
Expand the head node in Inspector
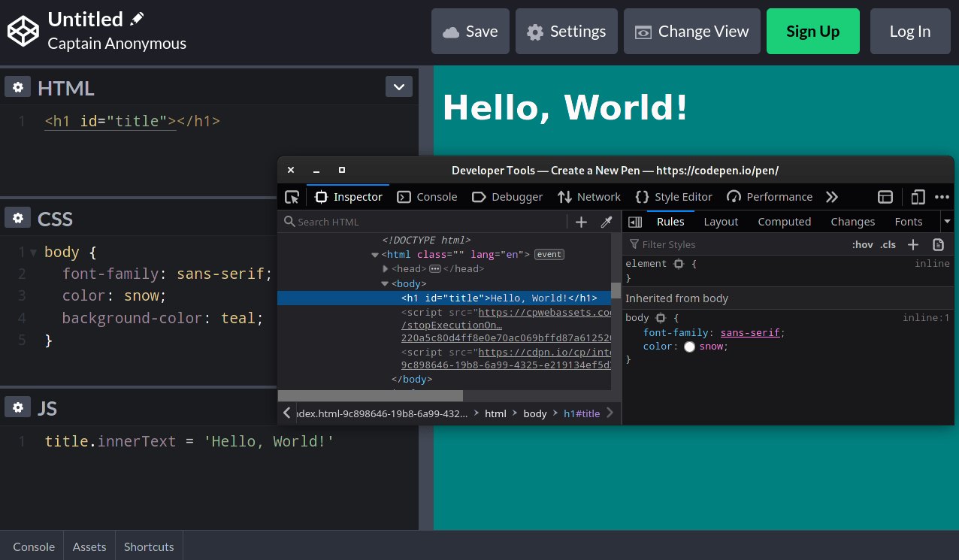(x=385, y=268)
